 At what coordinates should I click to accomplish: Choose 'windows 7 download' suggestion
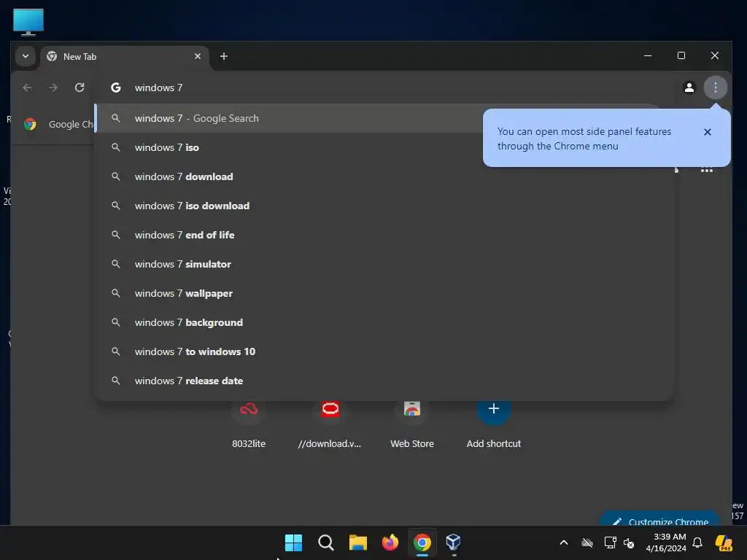coord(384,176)
